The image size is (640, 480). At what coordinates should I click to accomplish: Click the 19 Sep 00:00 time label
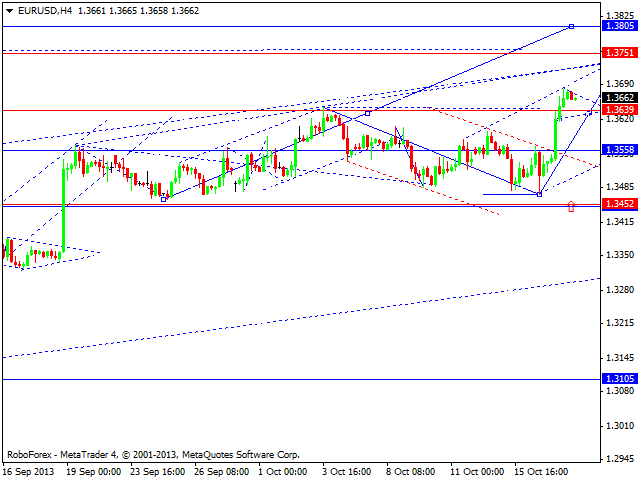tap(94, 471)
